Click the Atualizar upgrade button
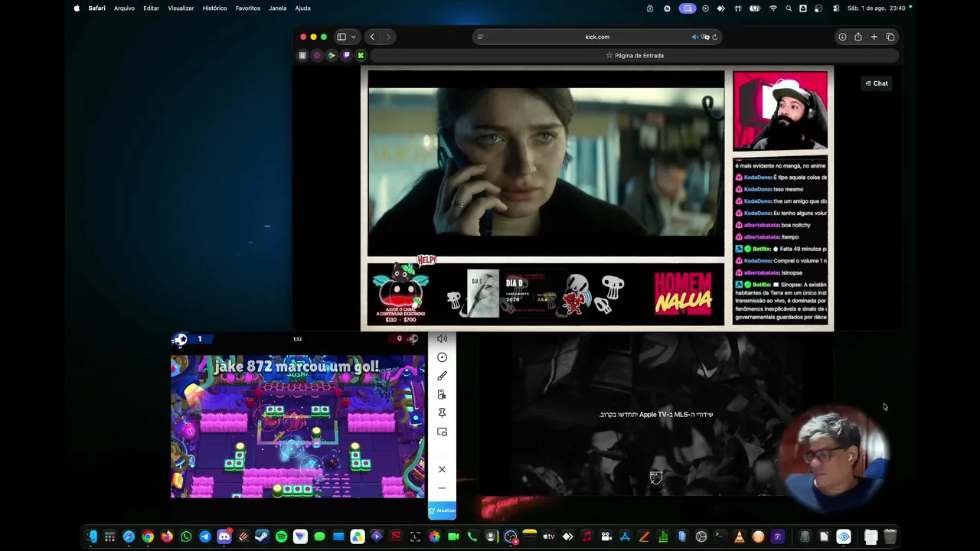Screen dimensions: 980x551 point(442,510)
